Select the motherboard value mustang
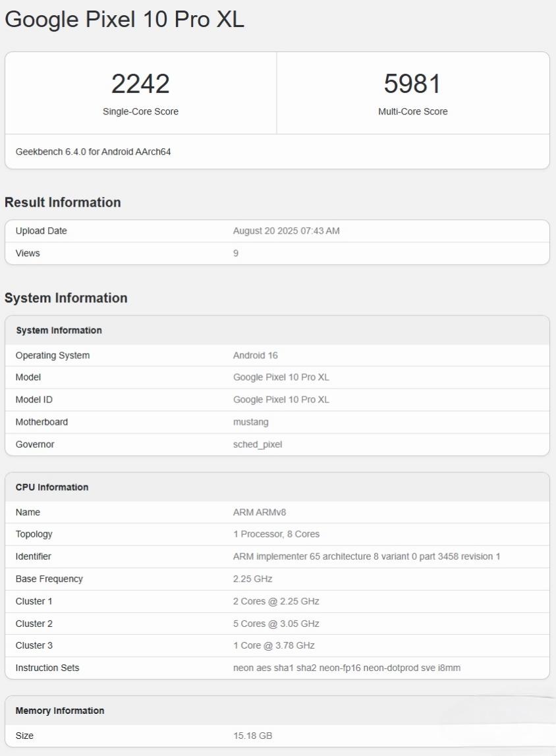 click(x=251, y=422)
